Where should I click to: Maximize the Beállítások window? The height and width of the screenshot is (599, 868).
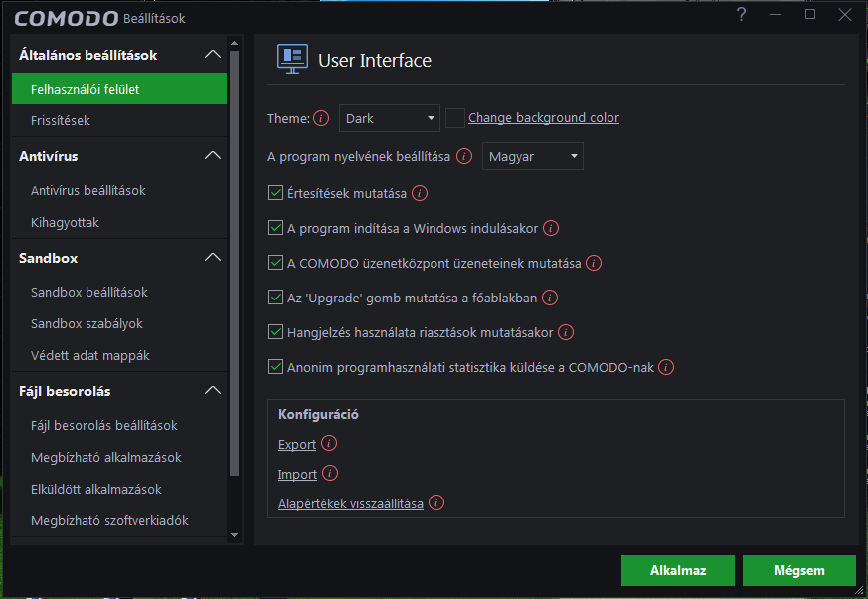(x=810, y=14)
